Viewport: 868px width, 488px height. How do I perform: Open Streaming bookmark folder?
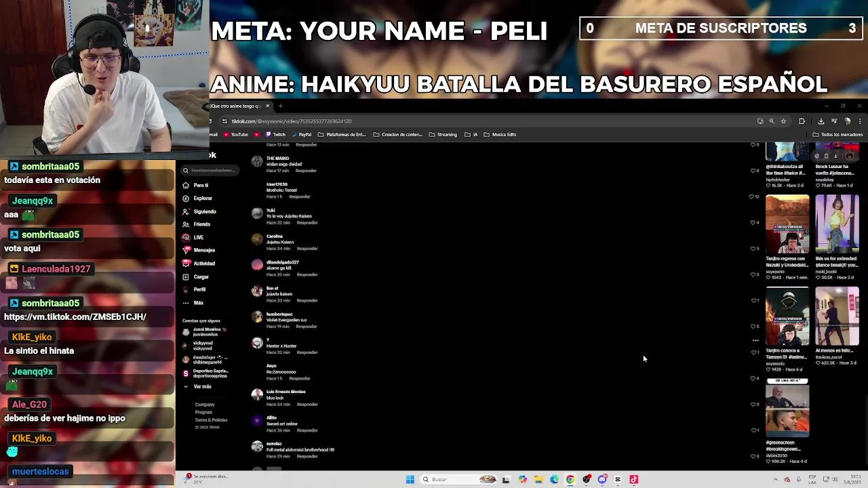point(443,134)
